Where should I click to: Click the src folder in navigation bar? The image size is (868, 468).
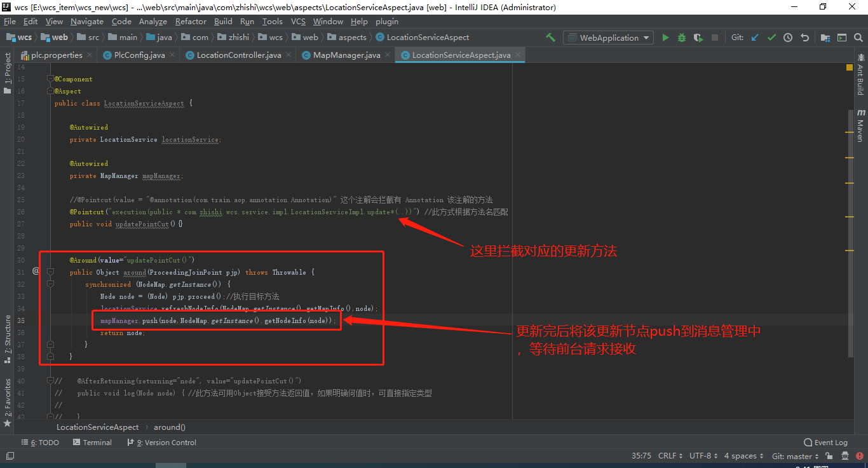[88, 38]
